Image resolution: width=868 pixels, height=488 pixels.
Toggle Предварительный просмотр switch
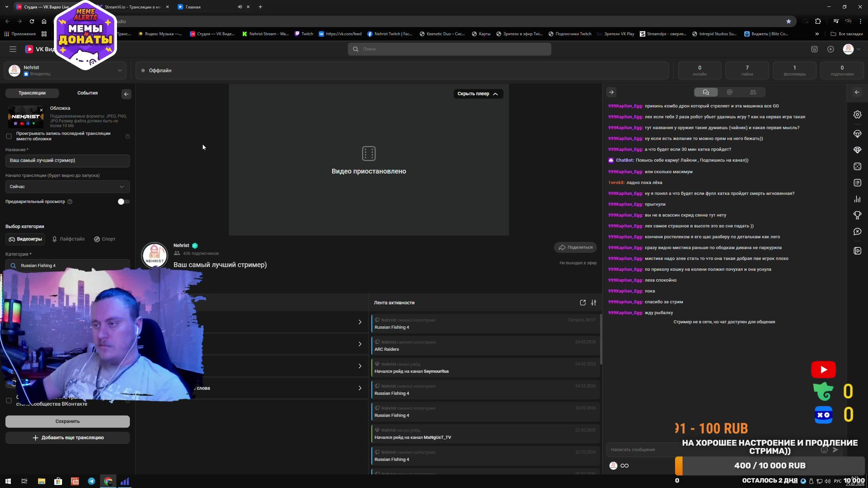coord(123,202)
